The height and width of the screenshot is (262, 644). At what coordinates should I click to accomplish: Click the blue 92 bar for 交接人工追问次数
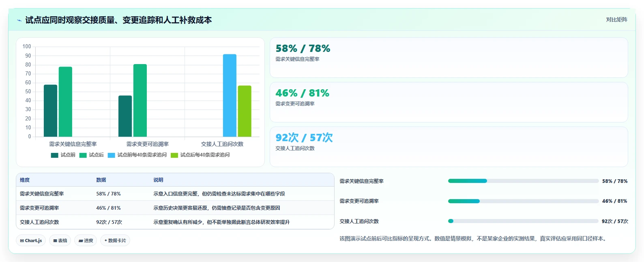(x=230, y=95)
